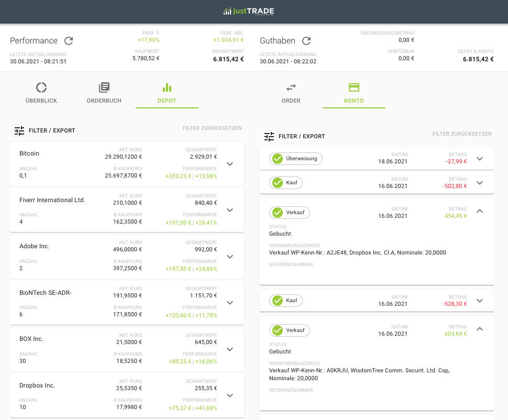The width and height of the screenshot is (508, 420).
Task: Click the performance percentage +17,90%
Action: click(149, 40)
